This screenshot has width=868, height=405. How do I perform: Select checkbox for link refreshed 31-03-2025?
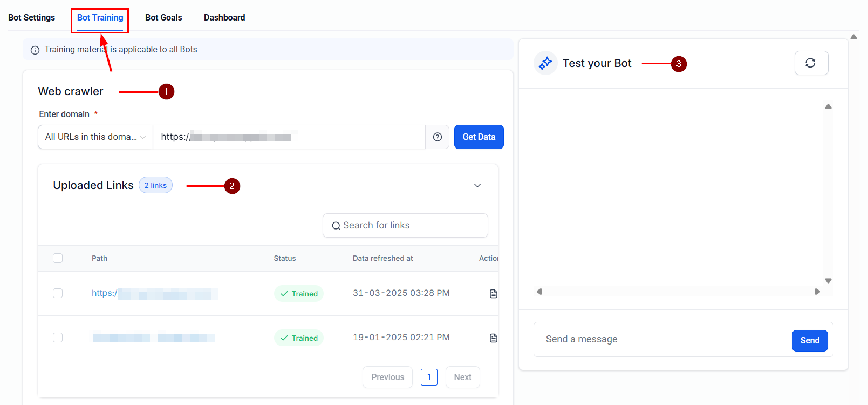(58, 293)
